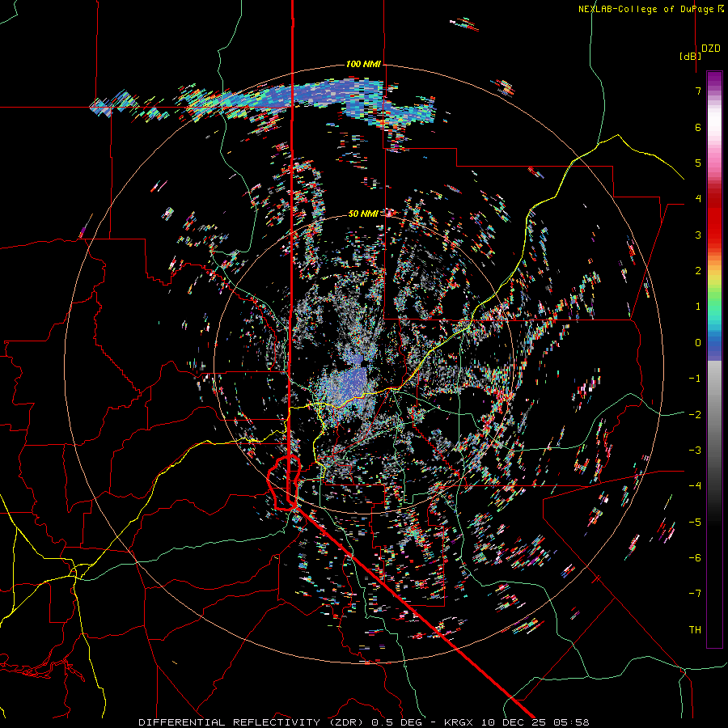This screenshot has height=728, width=728.
Task: Click the 7 value on color scale
Action: point(698,91)
